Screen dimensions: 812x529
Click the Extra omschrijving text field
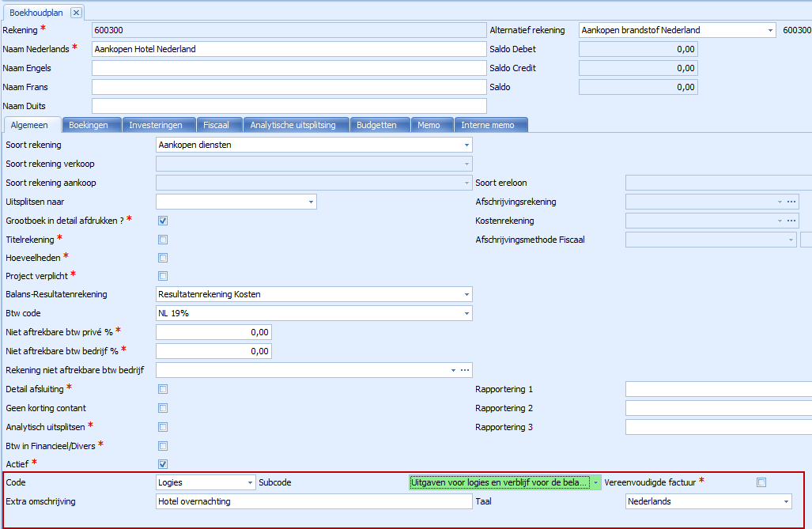[x=314, y=501]
